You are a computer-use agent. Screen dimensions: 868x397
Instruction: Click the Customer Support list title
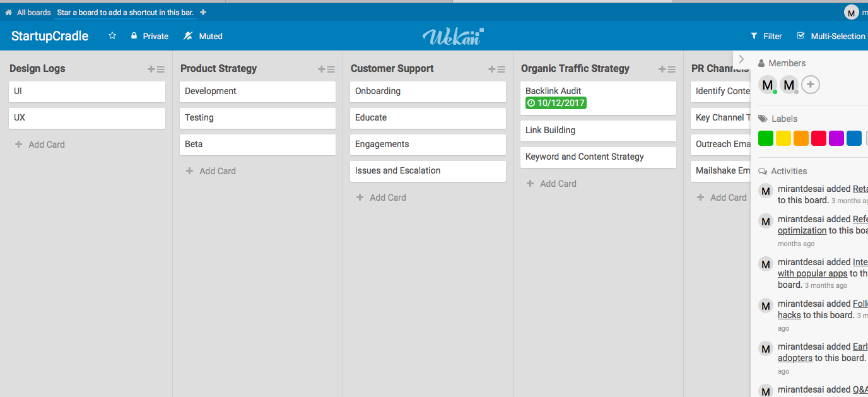point(392,69)
